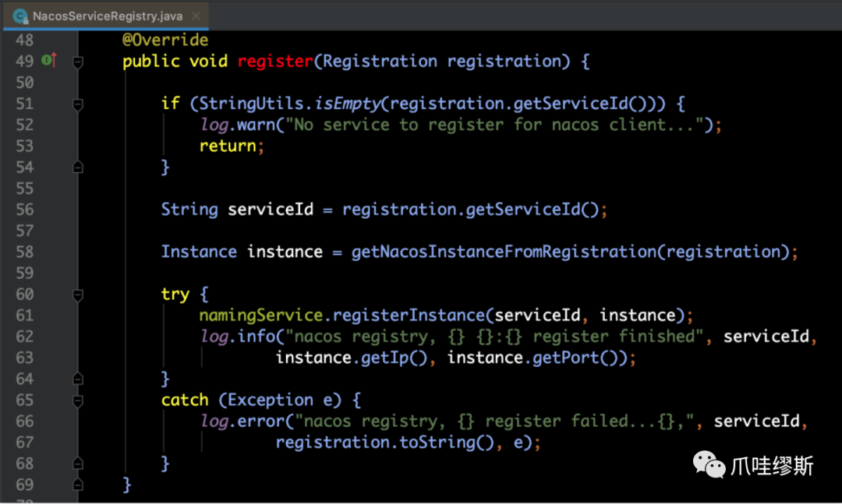Select the NacosServiceRegistry.java editor tab

pyautogui.click(x=106, y=16)
